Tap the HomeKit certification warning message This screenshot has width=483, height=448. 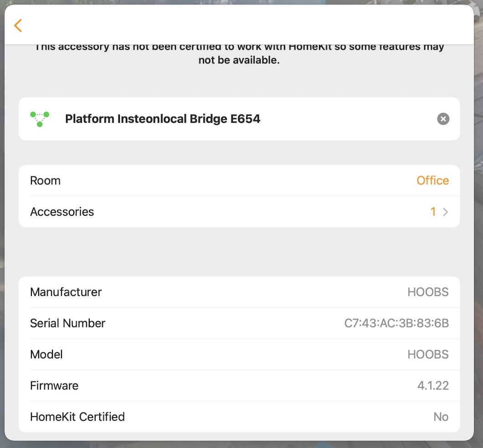point(240,53)
